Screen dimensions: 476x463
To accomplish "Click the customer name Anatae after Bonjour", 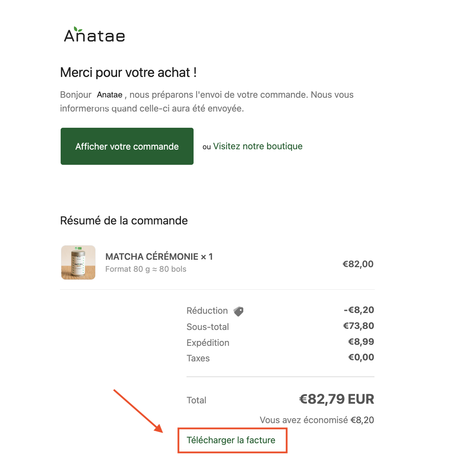I will (x=110, y=95).
